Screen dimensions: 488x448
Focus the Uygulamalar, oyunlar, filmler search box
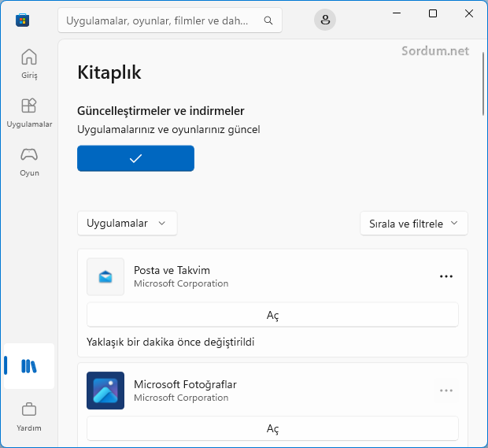point(170,20)
